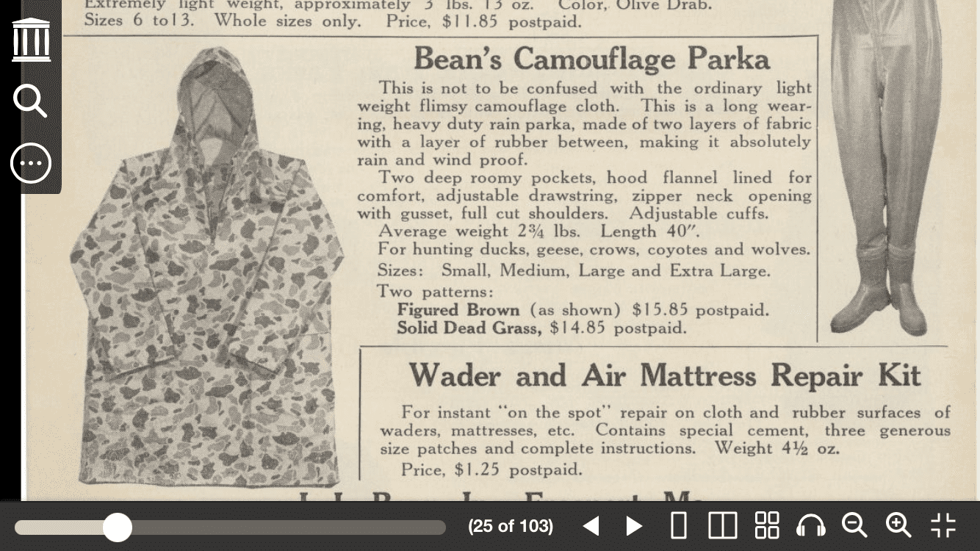The height and width of the screenshot is (551, 980).
Task: Zoom in on the page
Action: click(898, 526)
